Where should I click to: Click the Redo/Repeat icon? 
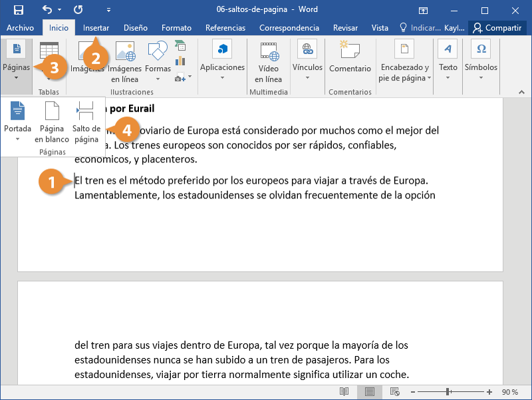[x=78, y=9]
